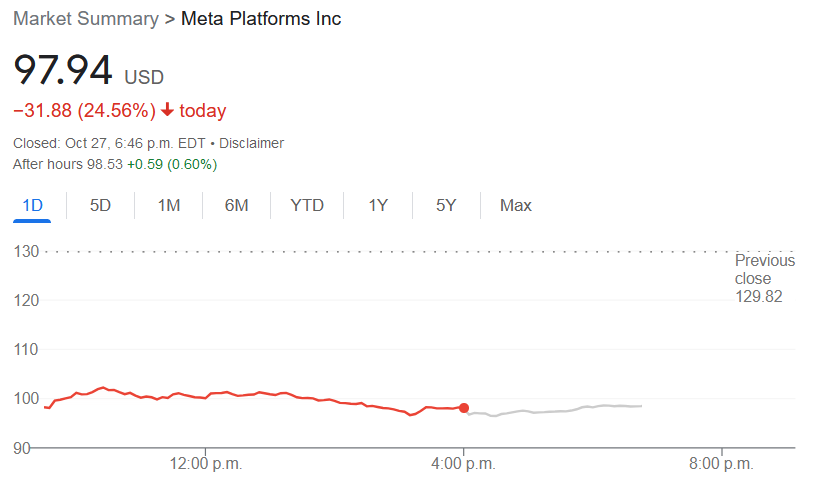823x481 pixels.
Task: Open the 1M chart range
Action: pos(169,205)
